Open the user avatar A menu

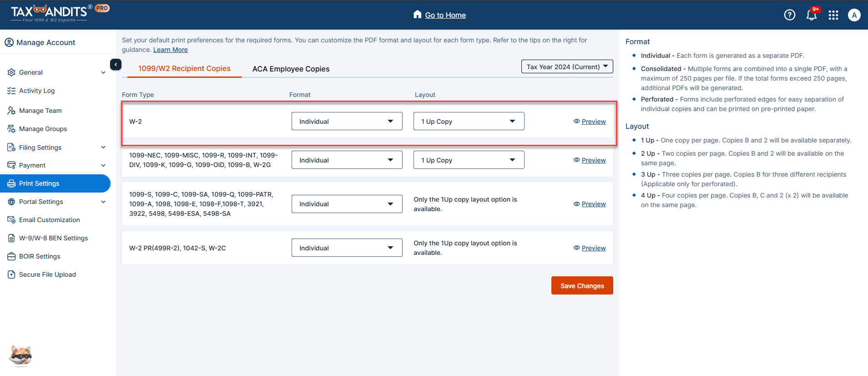(854, 15)
